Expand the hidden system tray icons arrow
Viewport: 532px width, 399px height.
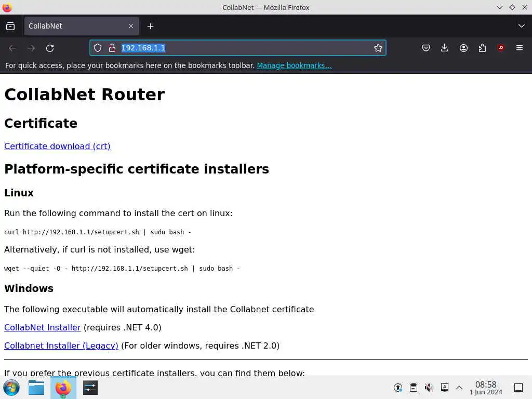[x=459, y=388]
